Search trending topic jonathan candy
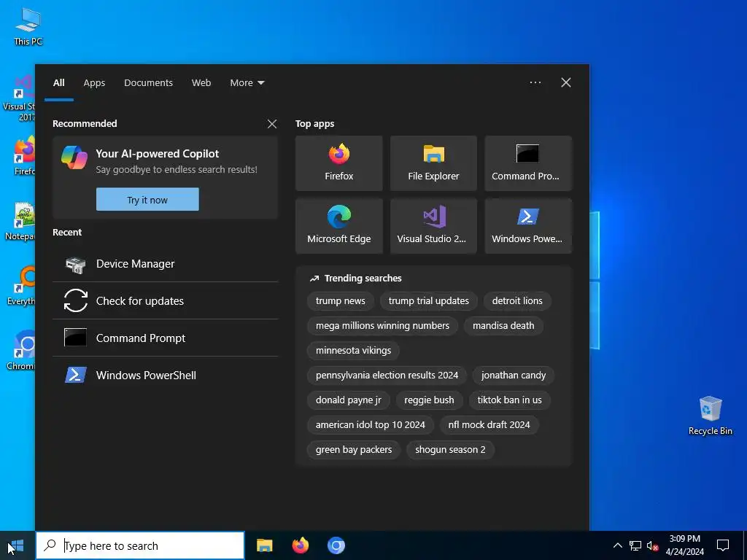This screenshot has height=560, width=747. click(514, 376)
